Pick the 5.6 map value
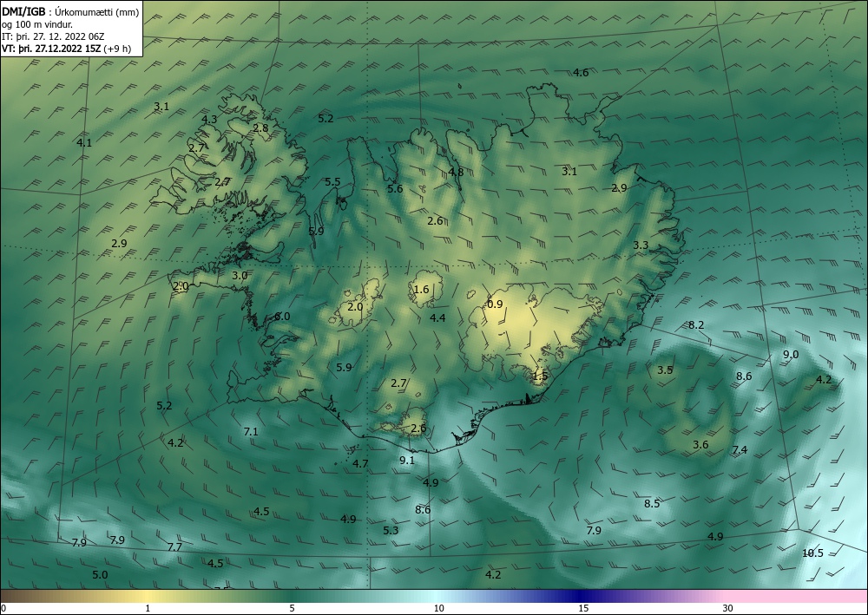868x615 pixels. coord(395,189)
